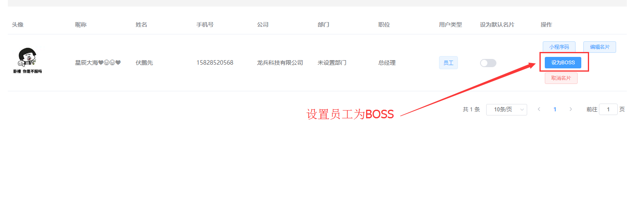Click the 员工 user type tag
644x201 pixels.
pos(448,63)
